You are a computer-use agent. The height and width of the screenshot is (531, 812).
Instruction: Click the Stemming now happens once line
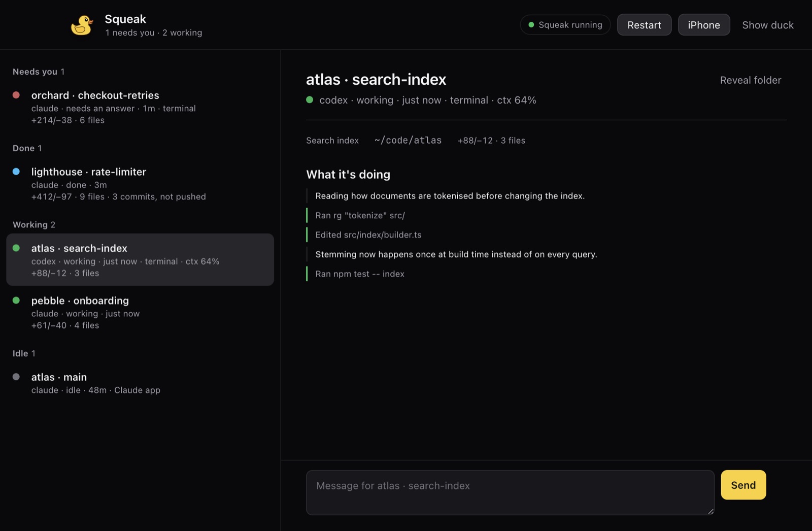coord(456,254)
